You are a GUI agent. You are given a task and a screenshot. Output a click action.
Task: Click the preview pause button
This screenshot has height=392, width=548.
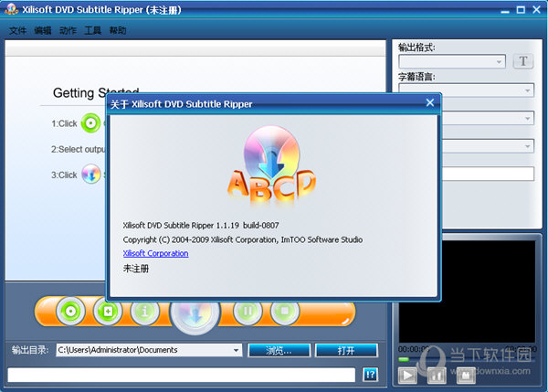(437, 376)
